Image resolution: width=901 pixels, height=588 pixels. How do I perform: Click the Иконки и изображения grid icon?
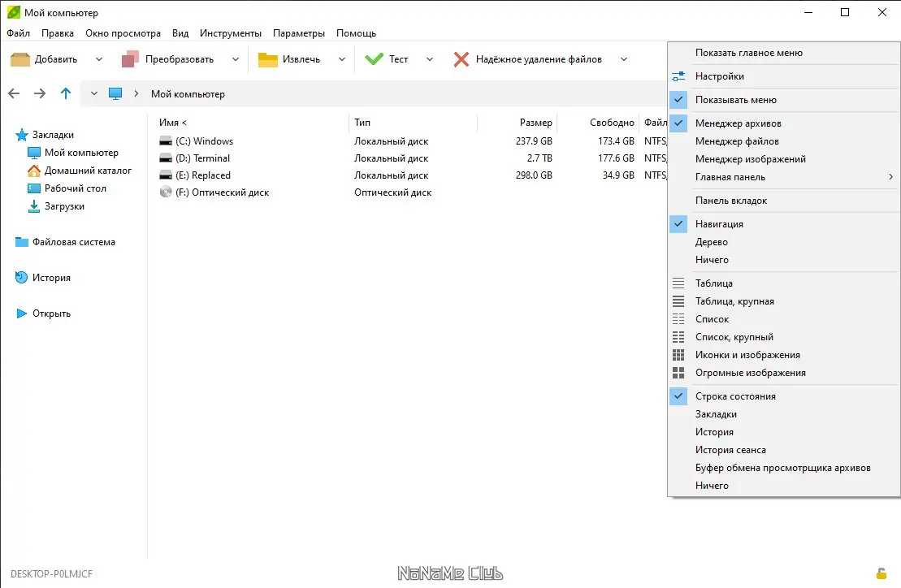pyautogui.click(x=678, y=355)
